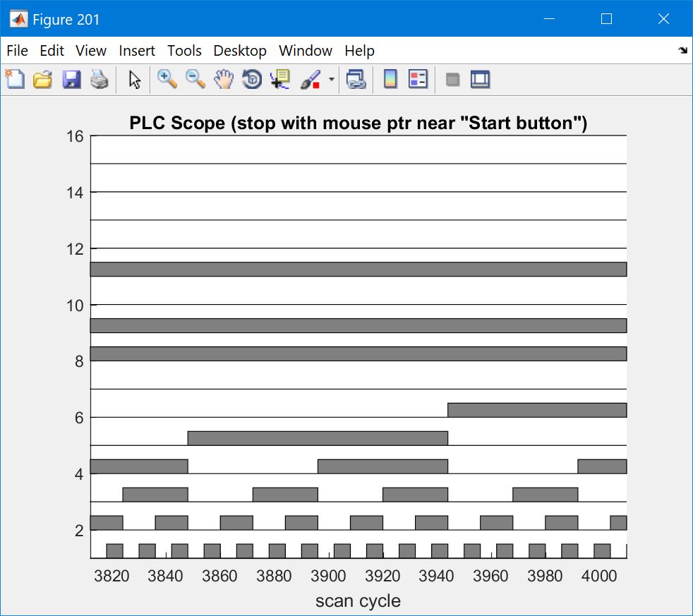This screenshot has width=693, height=616.
Task: Insert a colorbar using the toolbar icon
Action: click(390, 80)
